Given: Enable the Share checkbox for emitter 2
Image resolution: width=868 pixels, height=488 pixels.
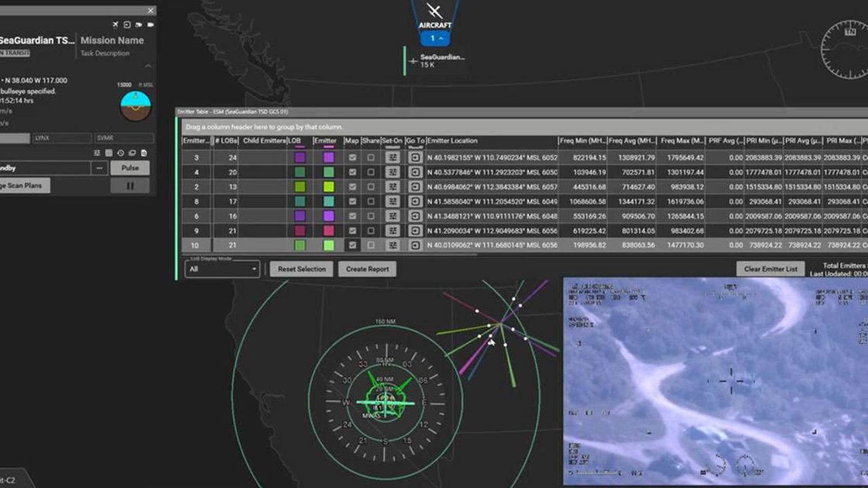Looking at the screenshot, I should [370, 186].
